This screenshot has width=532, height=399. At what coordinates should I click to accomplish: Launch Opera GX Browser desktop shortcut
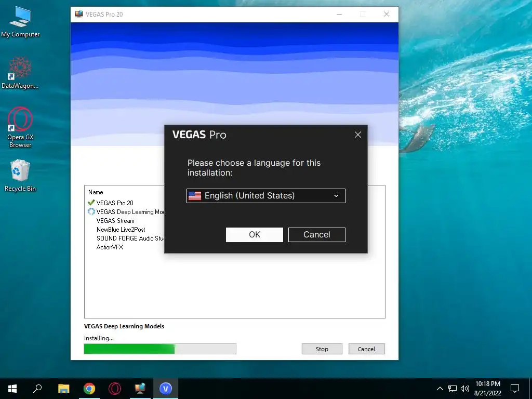point(20,128)
